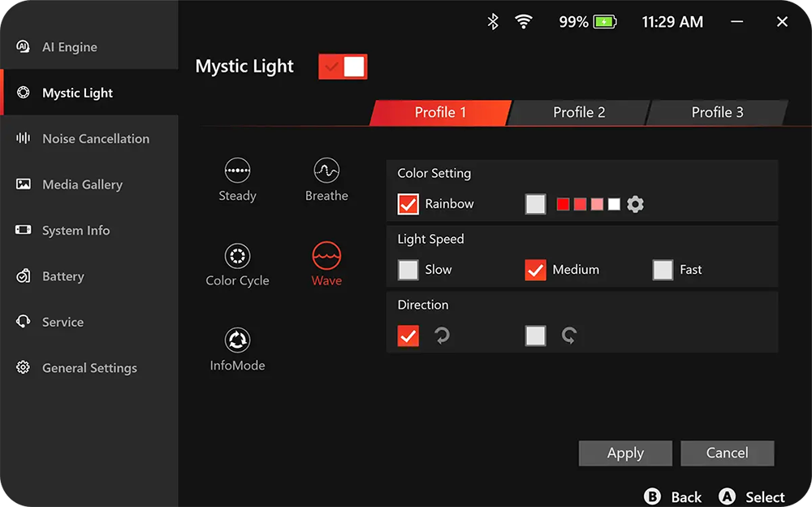Click the Media Gallery picture icon

(x=23, y=184)
